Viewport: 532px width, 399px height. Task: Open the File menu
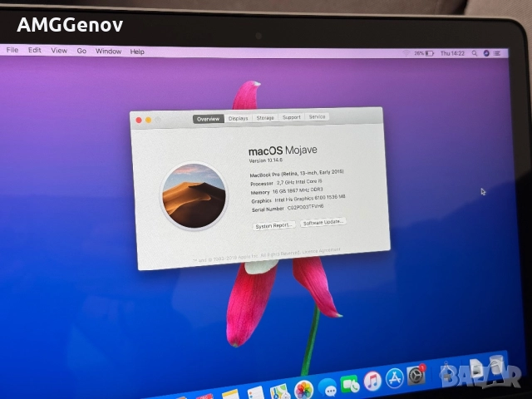(x=12, y=50)
